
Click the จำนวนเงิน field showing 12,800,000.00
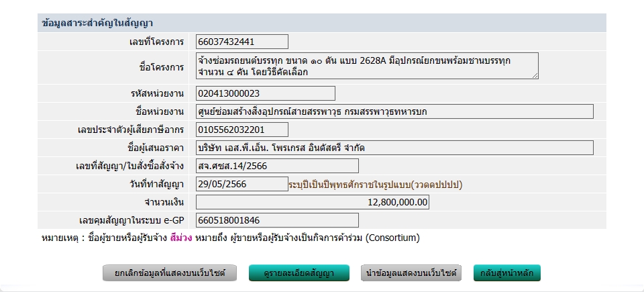point(313,202)
